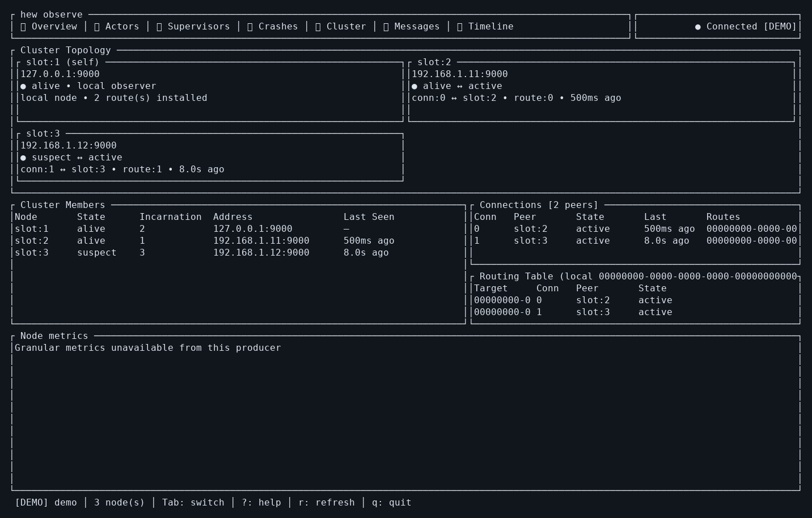Click the 'r: refresh' hint in status bar
The width and height of the screenshot is (812, 518).
327,503
